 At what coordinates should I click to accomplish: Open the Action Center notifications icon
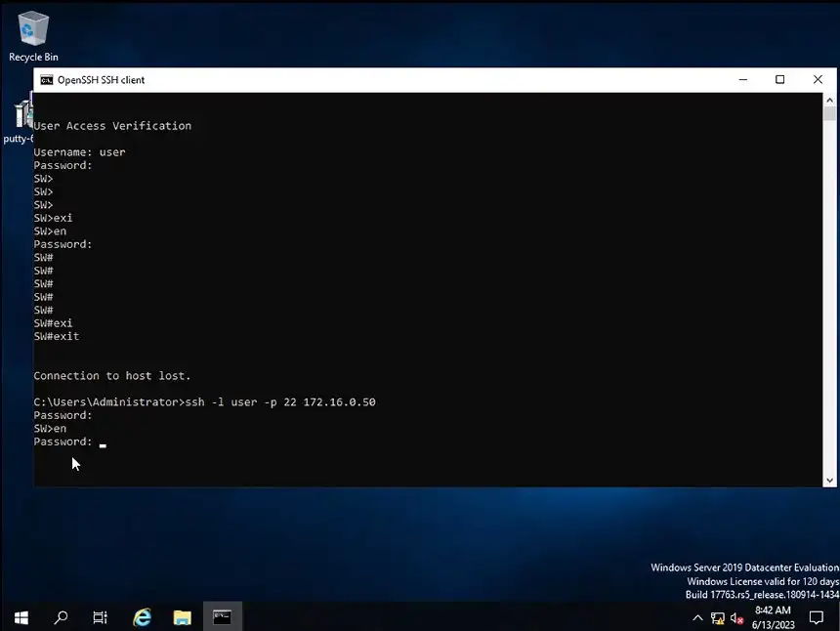point(817,617)
